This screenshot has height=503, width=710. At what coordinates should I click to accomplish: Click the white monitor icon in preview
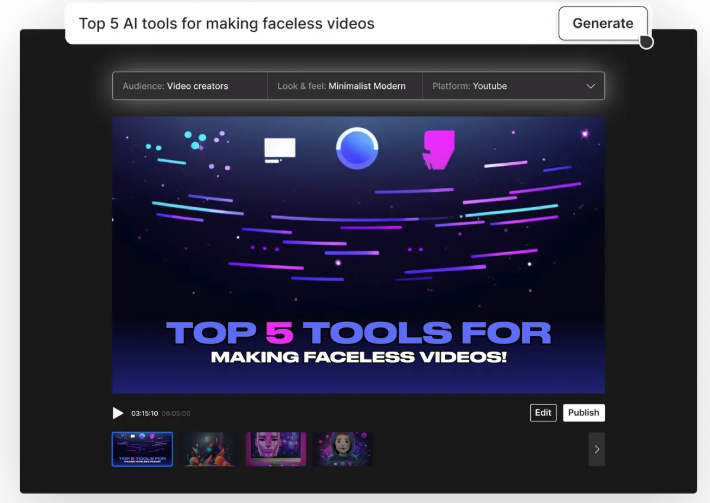pos(279,149)
